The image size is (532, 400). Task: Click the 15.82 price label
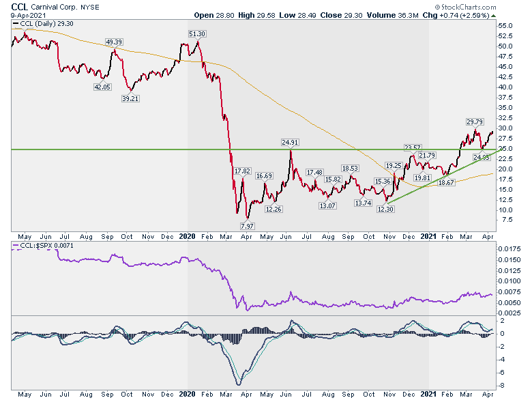pos(333,180)
